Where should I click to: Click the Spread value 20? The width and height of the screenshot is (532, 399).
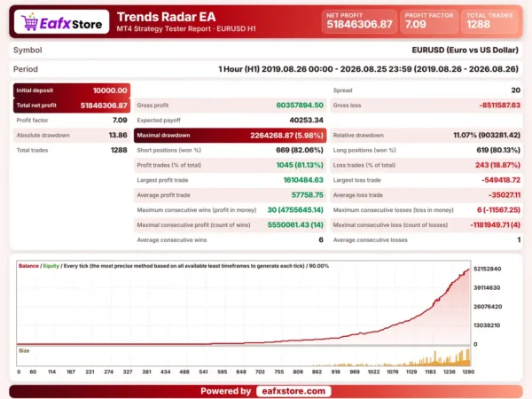516,90
